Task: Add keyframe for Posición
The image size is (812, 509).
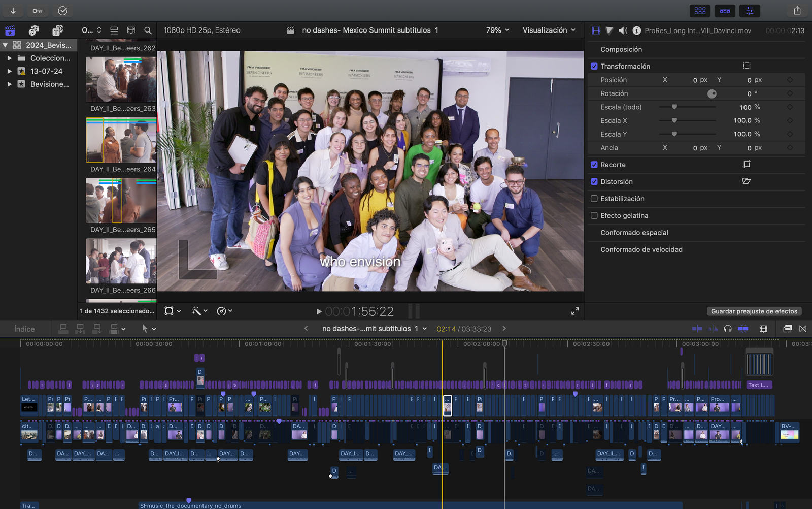Action: pos(790,80)
